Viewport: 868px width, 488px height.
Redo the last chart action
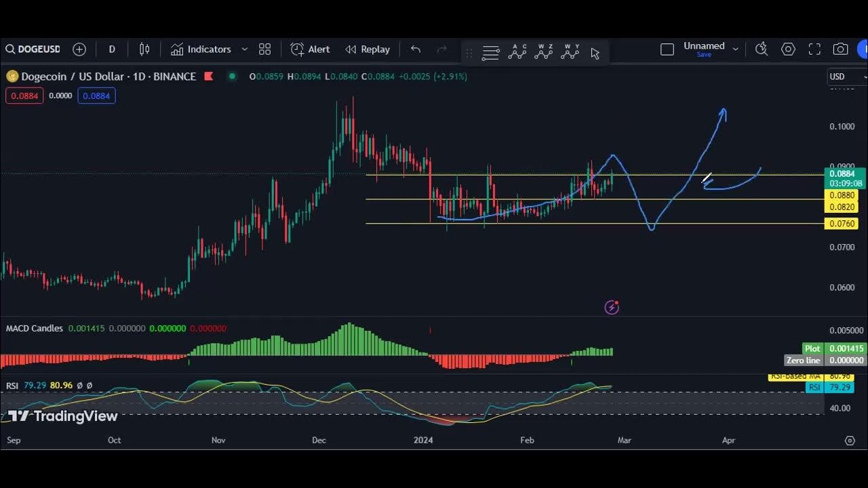click(x=441, y=49)
